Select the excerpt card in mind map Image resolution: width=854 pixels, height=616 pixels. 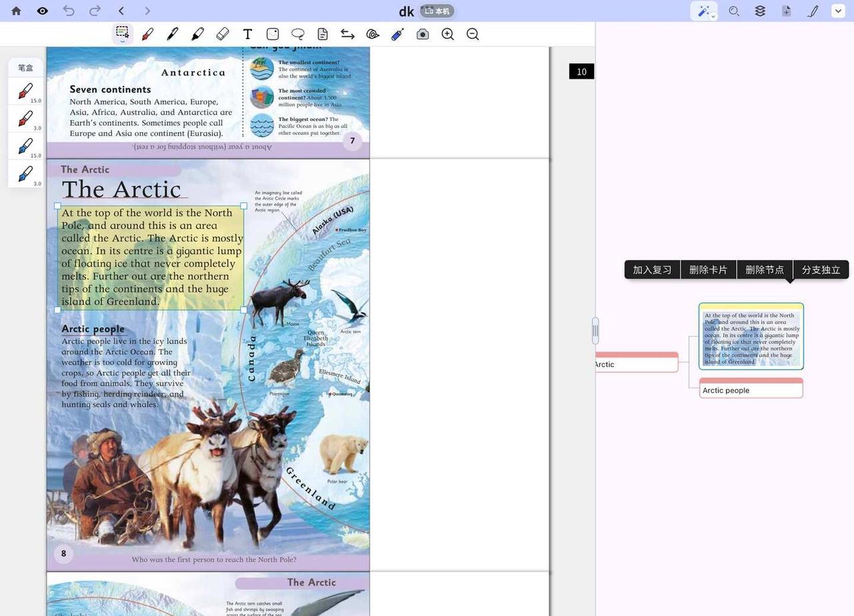[751, 336]
